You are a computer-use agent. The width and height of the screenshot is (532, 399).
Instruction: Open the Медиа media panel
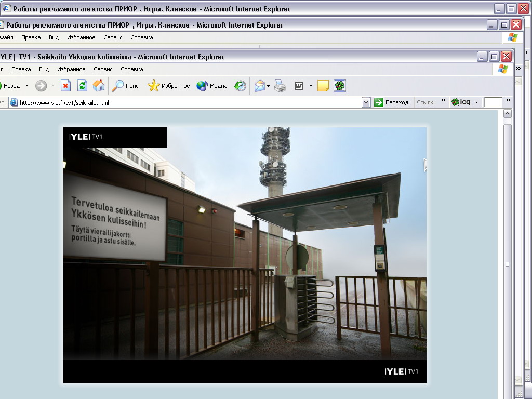[212, 86]
